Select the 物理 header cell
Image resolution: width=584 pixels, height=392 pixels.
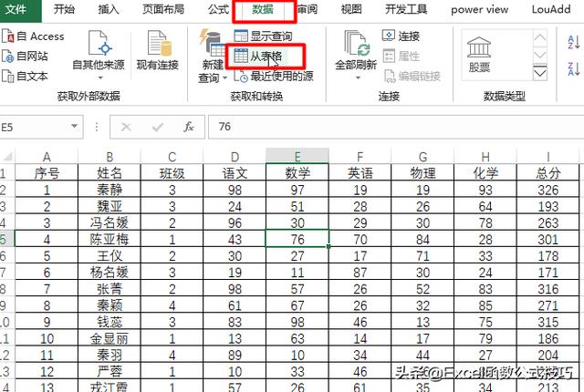(x=422, y=172)
